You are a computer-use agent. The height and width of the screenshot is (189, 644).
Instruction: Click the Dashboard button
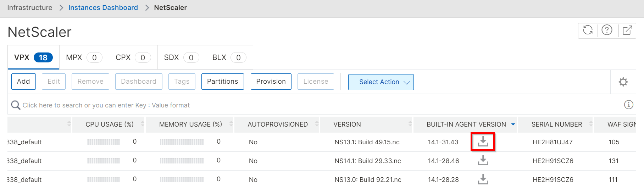(139, 82)
